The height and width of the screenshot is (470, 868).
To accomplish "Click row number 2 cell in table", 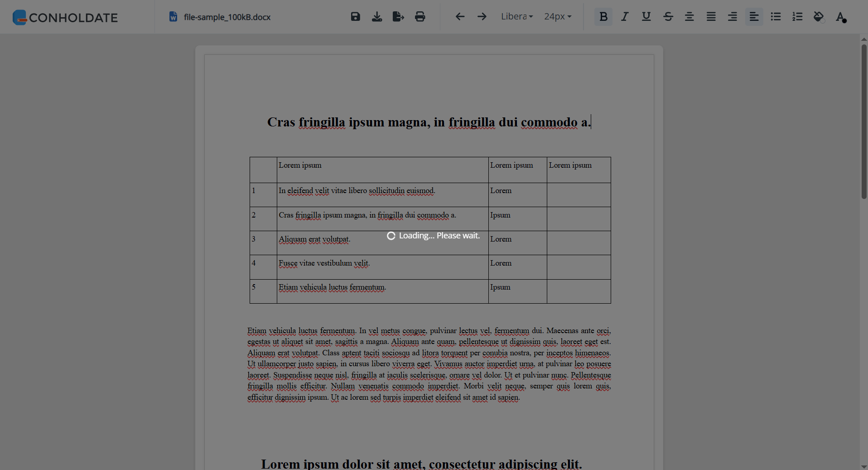I will pyautogui.click(x=263, y=219).
